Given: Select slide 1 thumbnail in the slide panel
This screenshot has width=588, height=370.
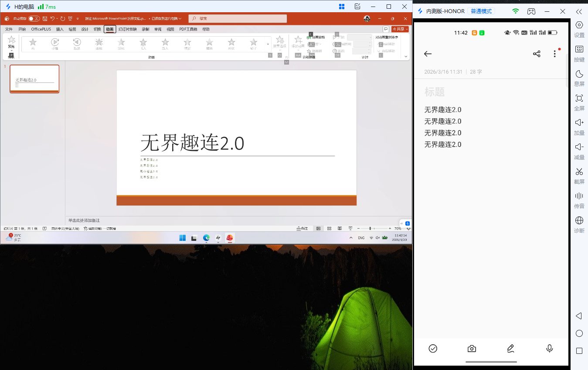Looking at the screenshot, I should [34, 79].
